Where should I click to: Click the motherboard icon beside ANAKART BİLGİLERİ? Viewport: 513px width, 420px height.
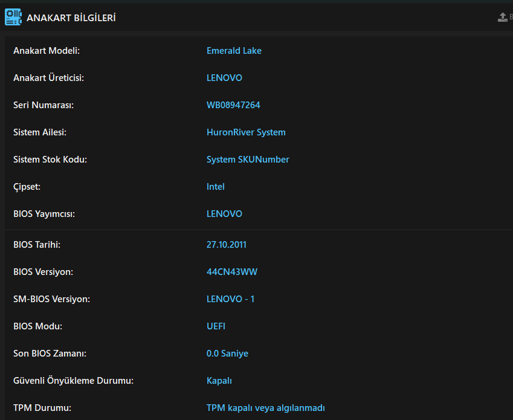click(x=13, y=17)
